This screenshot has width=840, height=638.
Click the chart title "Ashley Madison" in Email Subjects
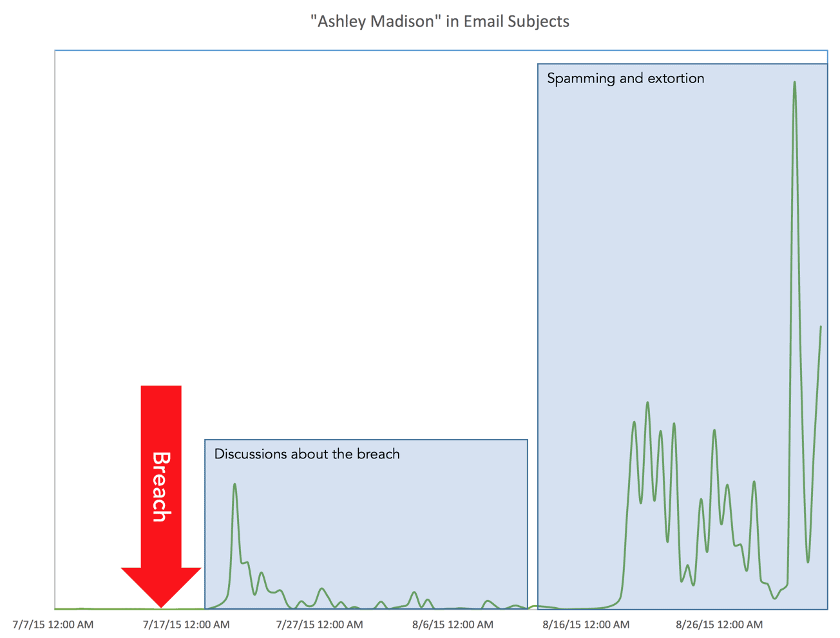click(x=439, y=21)
